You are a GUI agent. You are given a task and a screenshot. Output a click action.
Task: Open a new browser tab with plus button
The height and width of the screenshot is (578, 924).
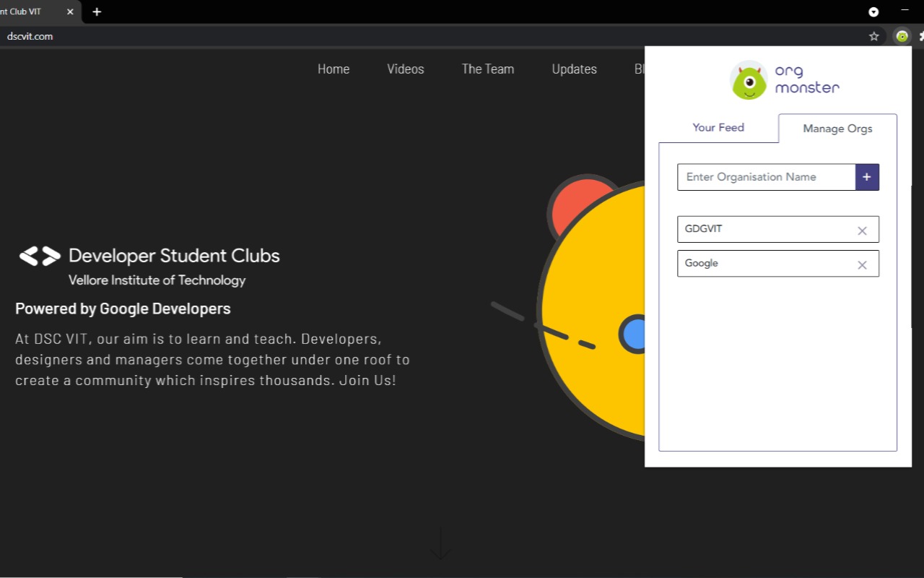97,12
